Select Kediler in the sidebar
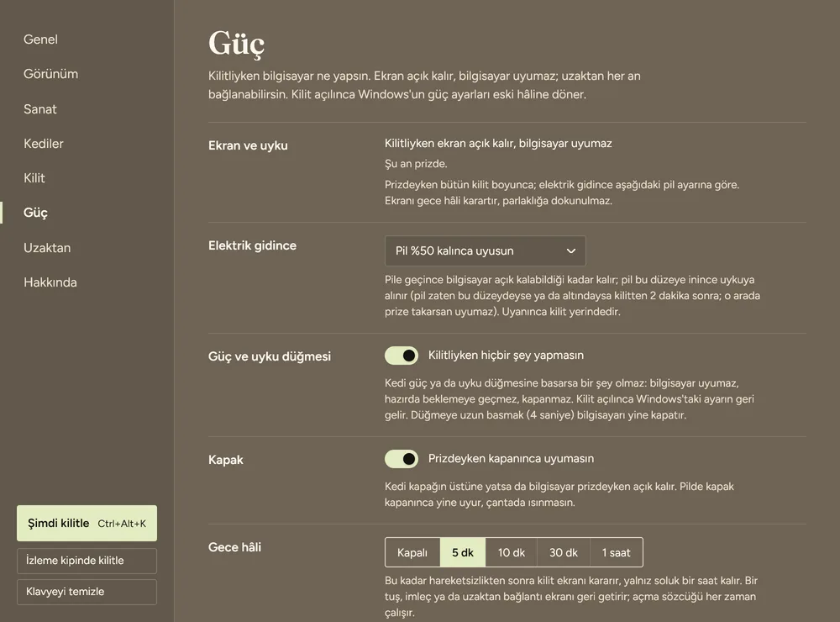The height and width of the screenshot is (622, 840). point(44,144)
